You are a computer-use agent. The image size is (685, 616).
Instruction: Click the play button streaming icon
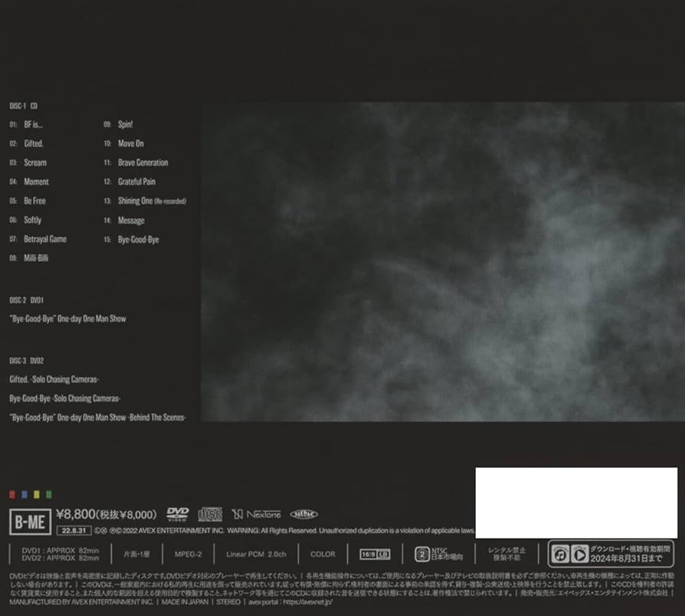(579, 553)
